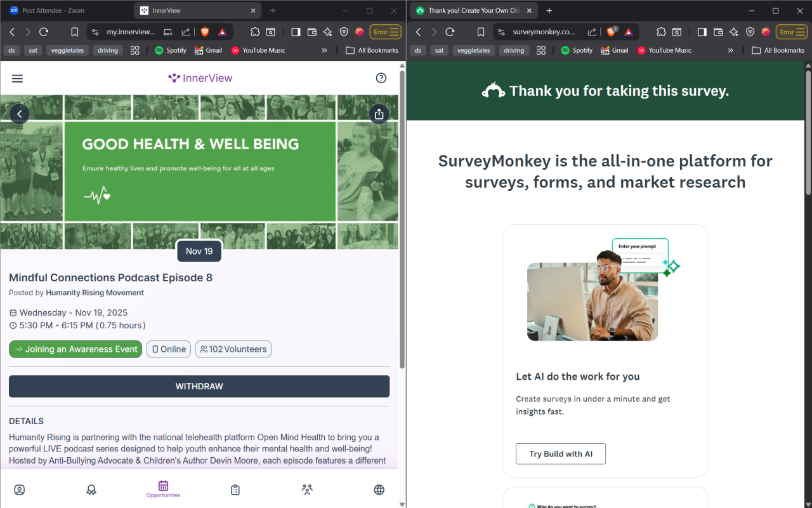
Task: Reload the SurveyMonkey page
Action: click(450, 32)
